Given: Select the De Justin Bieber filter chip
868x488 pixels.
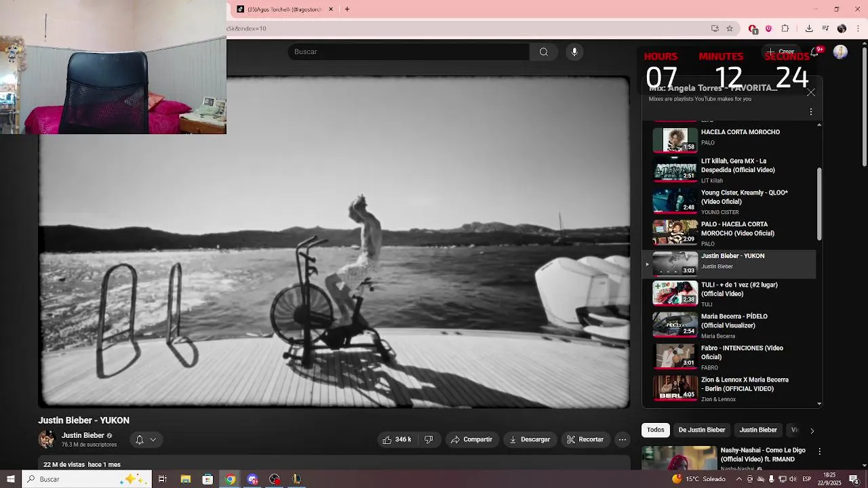Looking at the screenshot, I should (x=702, y=430).
